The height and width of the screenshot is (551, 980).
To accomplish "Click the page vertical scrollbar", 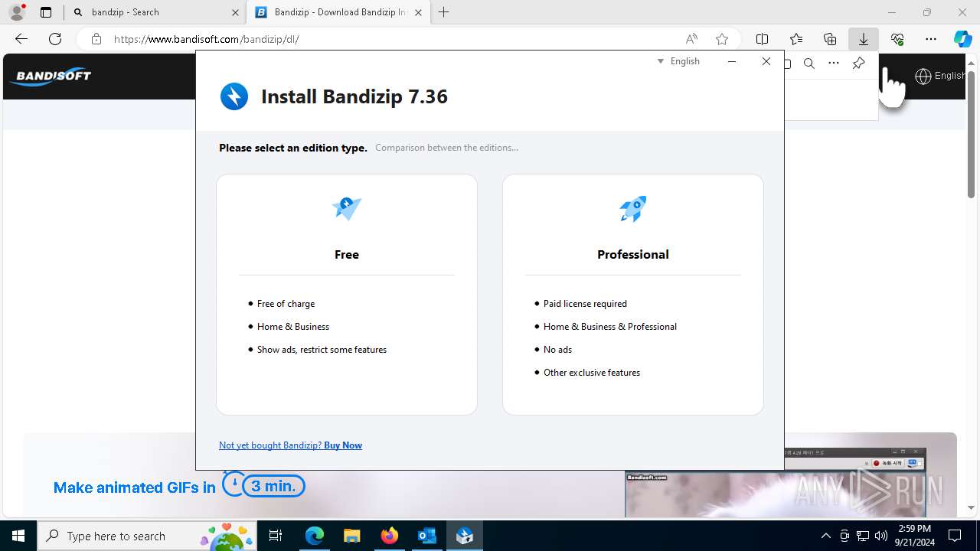I will click(971, 134).
